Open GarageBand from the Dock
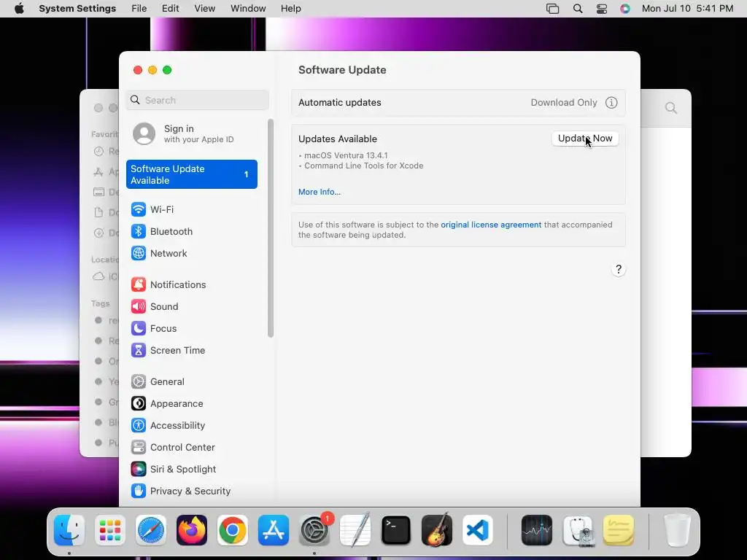The height and width of the screenshot is (560, 747). click(x=437, y=530)
